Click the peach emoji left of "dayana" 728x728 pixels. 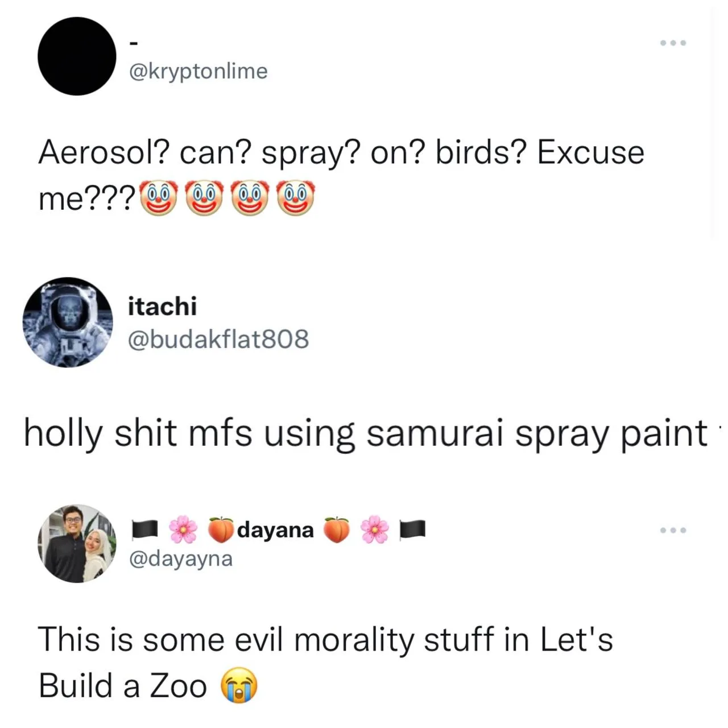click(221, 530)
